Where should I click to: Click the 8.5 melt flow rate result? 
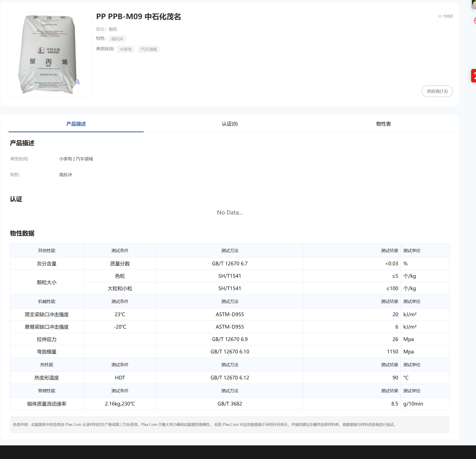(x=395, y=404)
